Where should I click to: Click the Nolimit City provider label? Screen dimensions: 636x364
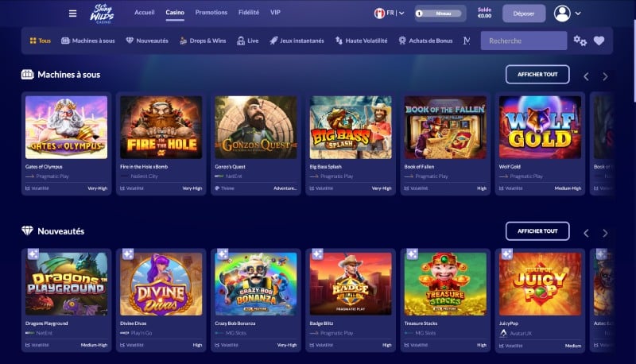pos(145,176)
